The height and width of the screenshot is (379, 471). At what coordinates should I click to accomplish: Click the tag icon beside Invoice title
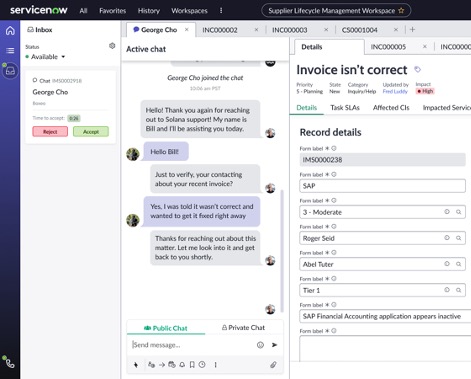click(417, 69)
